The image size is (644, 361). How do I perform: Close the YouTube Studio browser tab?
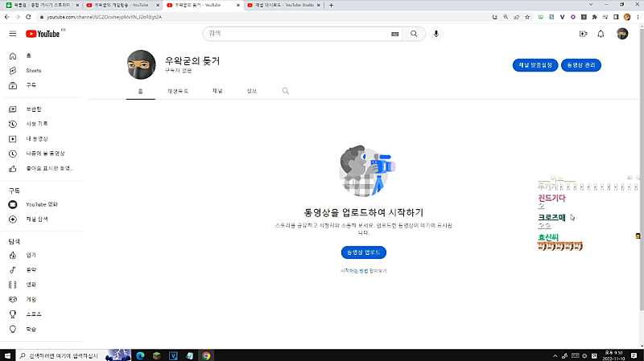tap(318, 5)
